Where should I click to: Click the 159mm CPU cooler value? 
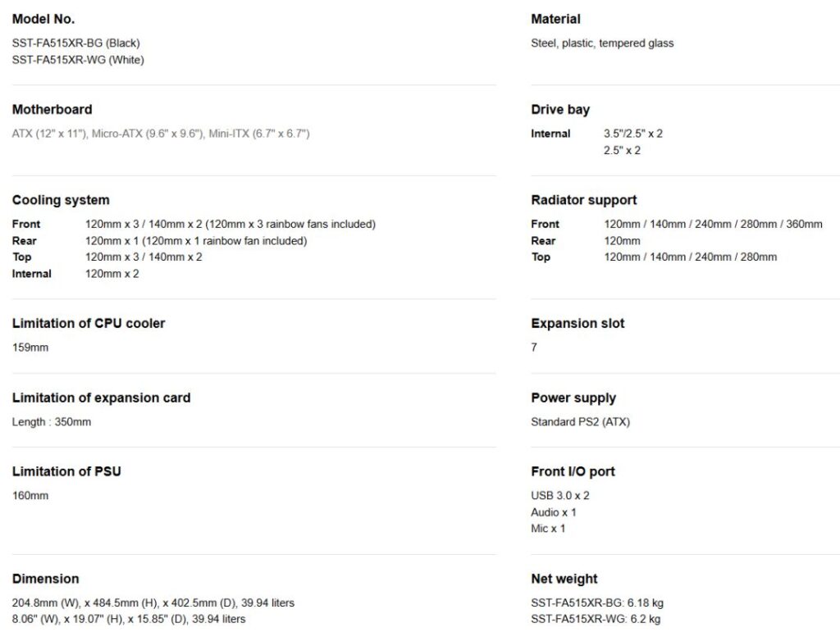30,348
